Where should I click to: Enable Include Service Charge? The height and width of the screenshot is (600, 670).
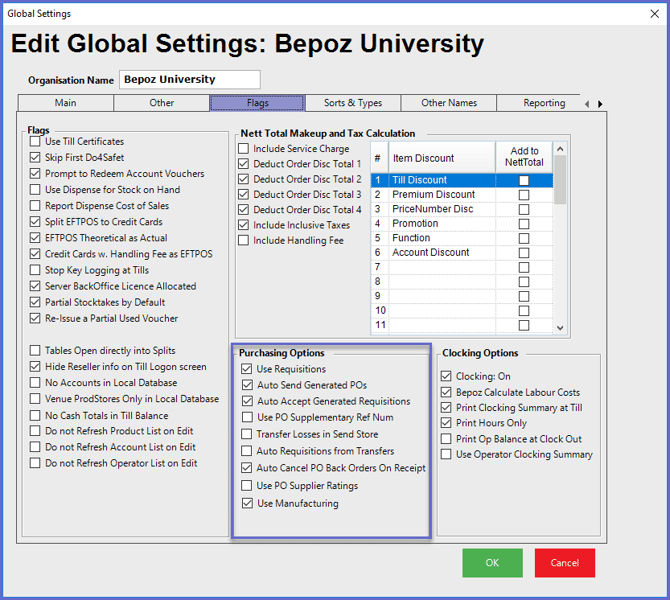point(244,149)
